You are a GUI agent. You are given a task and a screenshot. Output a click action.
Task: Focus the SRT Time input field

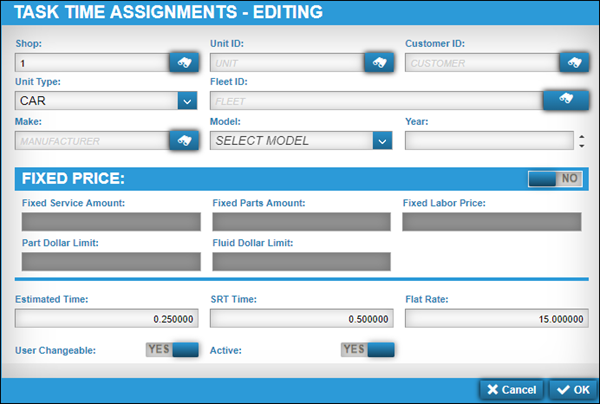tap(302, 318)
